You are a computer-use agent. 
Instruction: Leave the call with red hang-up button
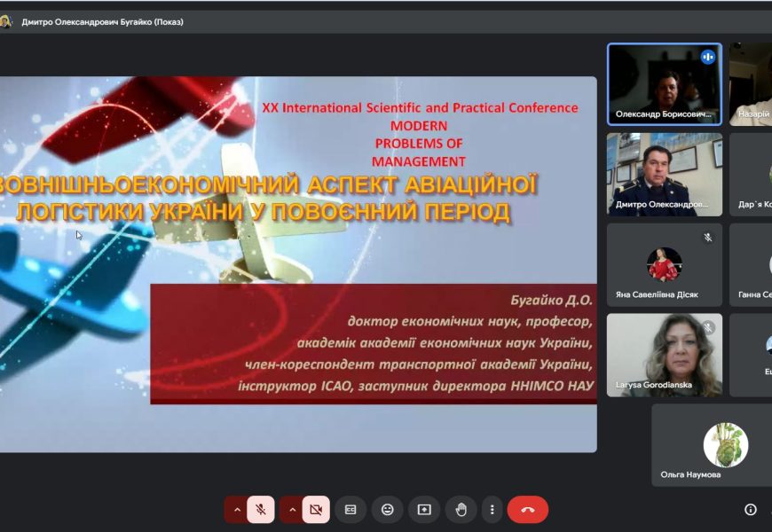click(527, 510)
